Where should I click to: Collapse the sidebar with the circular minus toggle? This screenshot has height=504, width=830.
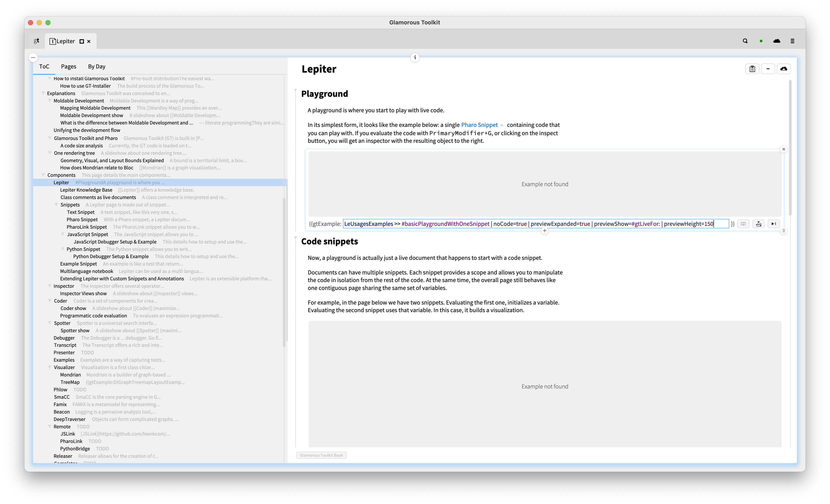point(33,58)
